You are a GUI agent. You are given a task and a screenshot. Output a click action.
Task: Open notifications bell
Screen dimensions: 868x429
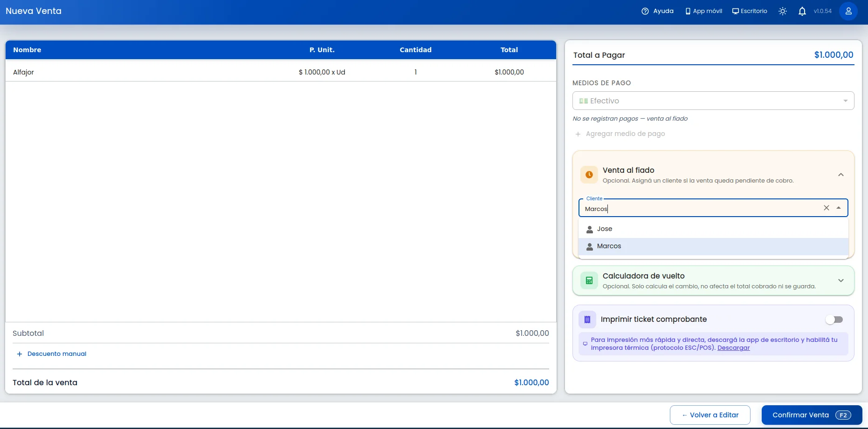802,11
